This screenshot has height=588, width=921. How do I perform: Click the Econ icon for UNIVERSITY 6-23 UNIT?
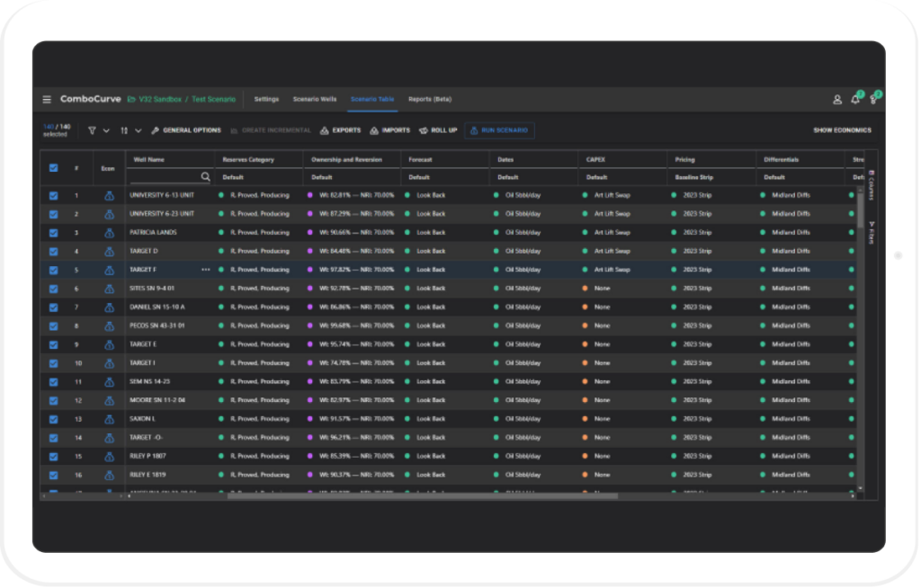109,214
